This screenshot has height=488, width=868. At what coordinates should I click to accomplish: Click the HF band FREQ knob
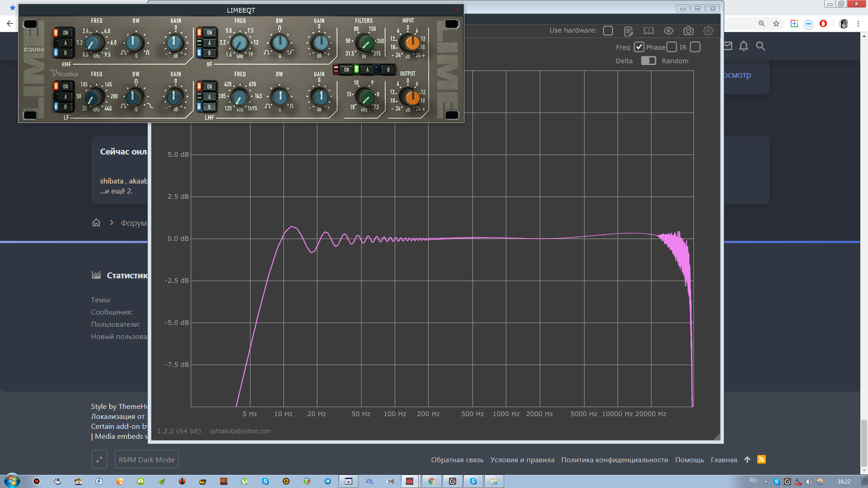click(240, 43)
